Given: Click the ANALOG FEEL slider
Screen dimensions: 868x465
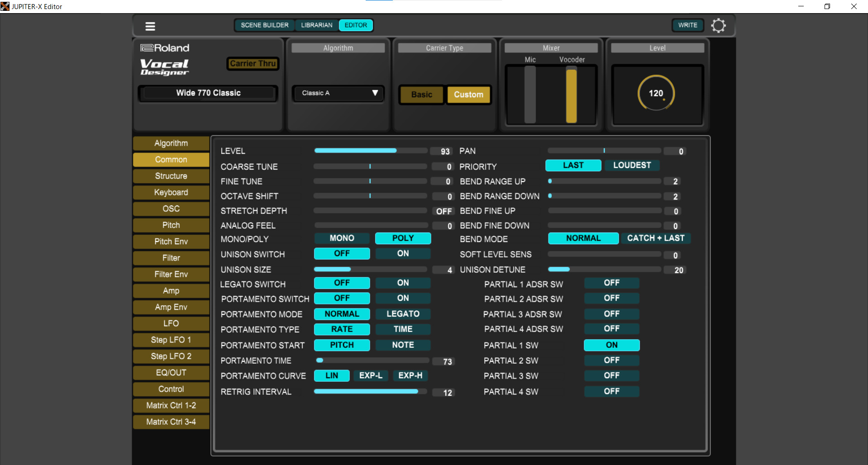Looking at the screenshot, I should pos(371,225).
